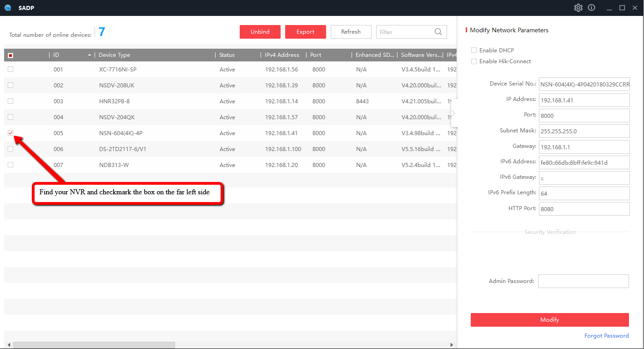644x349 pixels.
Task: Check the box for NSDV-208UK row
Action: [10, 85]
